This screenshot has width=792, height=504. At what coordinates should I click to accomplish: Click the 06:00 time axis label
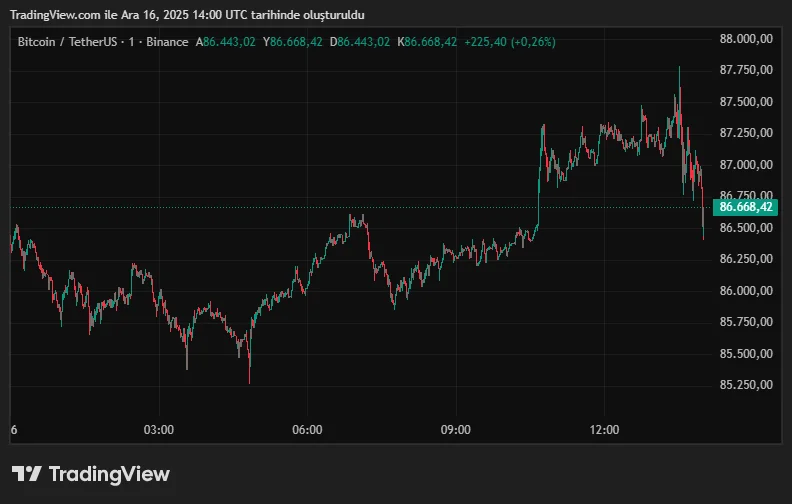pyautogui.click(x=307, y=430)
